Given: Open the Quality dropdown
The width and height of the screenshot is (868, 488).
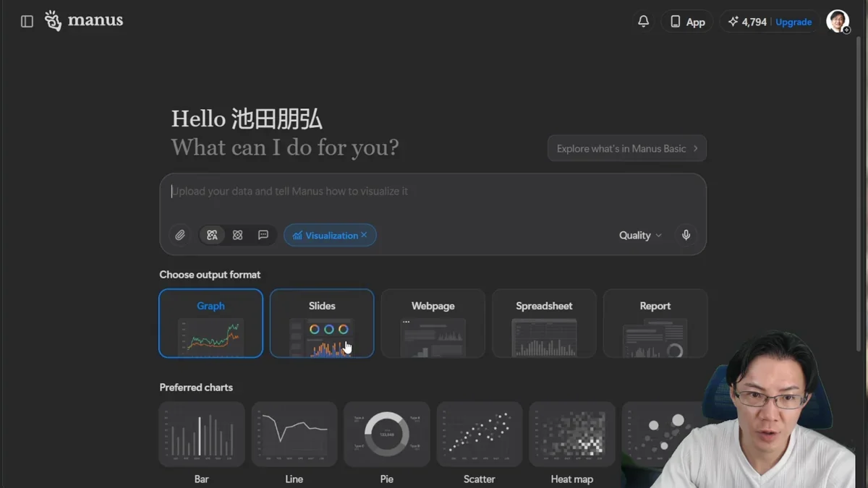Looking at the screenshot, I should pos(640,235).
